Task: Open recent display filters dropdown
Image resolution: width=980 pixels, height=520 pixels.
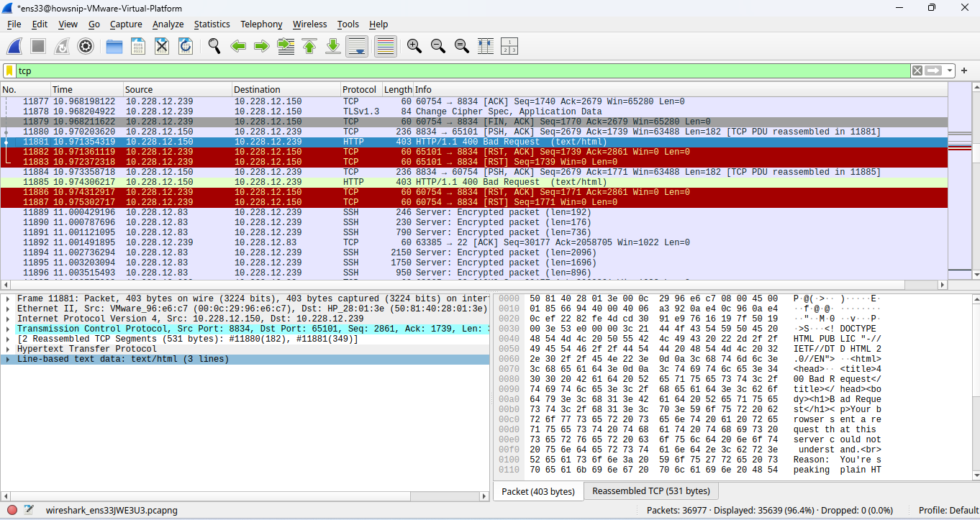Action: (950, 70)
